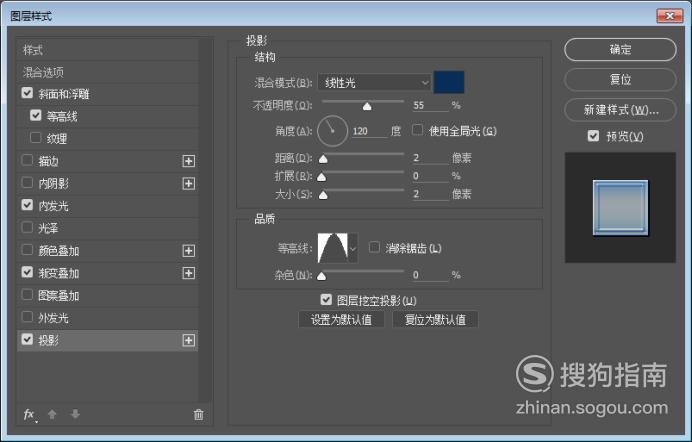Click the trash delete-effect icon
Screen dimensions: 692x442
199,415
